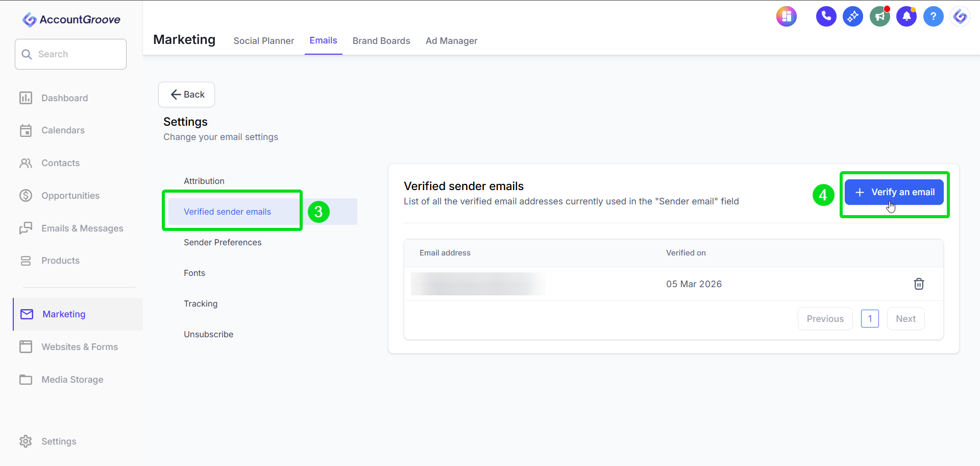The image size is (980, 466).
Task: Click the Email address column header
Action: 445,253
